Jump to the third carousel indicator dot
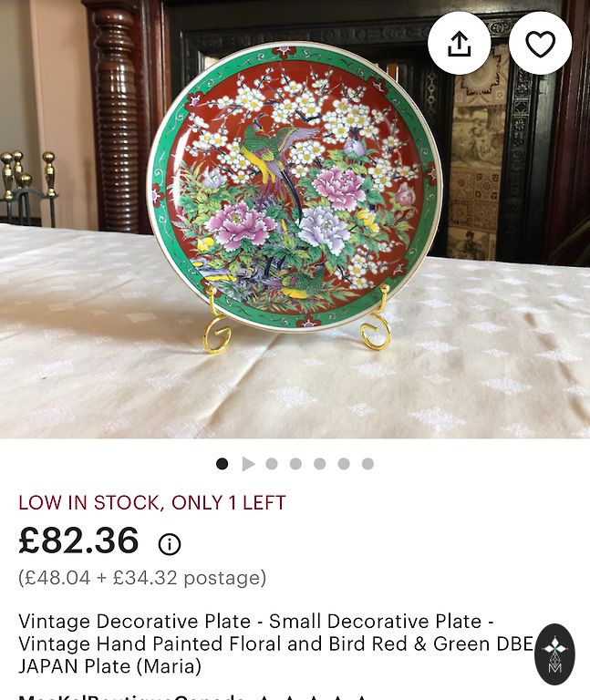The width and height of the screenshot is (590, 700). click(x=272, y=464)
